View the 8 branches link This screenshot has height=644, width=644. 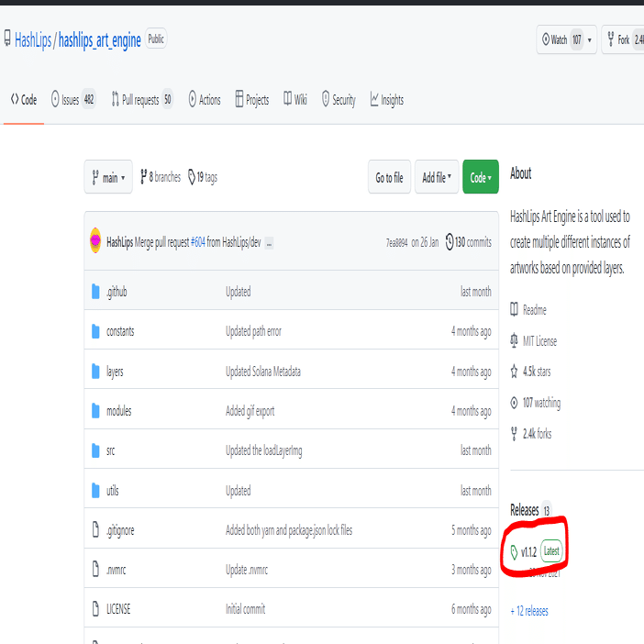161,177
